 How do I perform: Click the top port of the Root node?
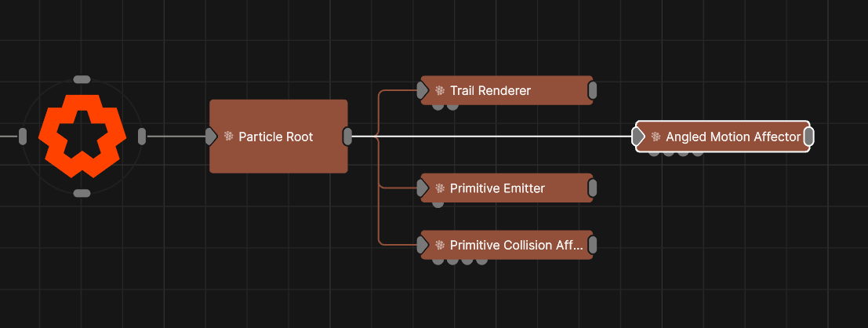pyautogui.click(x=82, y=79)
